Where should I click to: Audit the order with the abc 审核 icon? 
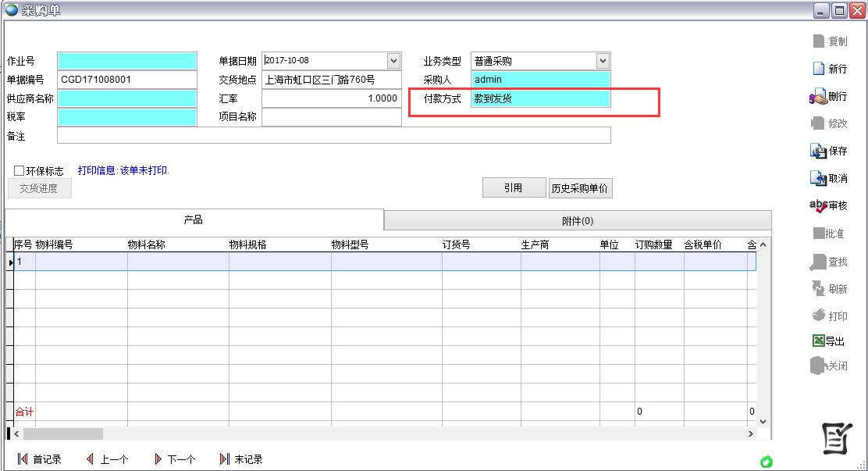(827, 205)
